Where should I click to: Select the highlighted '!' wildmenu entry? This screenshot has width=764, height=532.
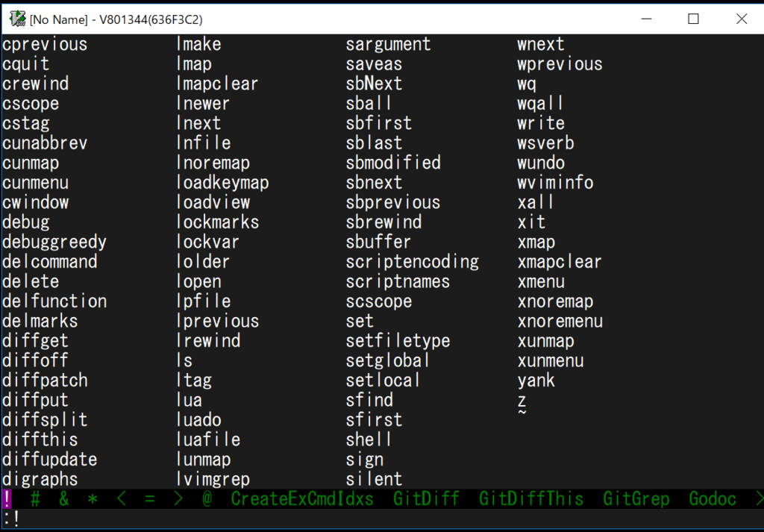[x=7, y=499]
